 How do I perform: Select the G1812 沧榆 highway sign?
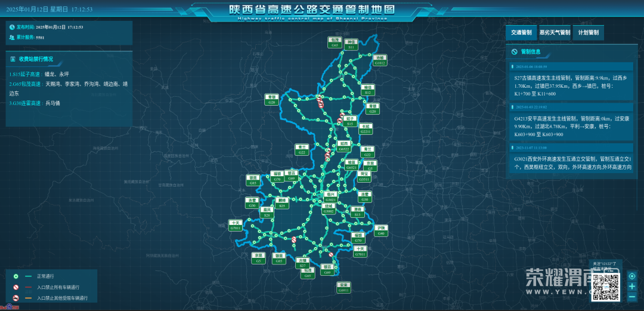[380, 60]
